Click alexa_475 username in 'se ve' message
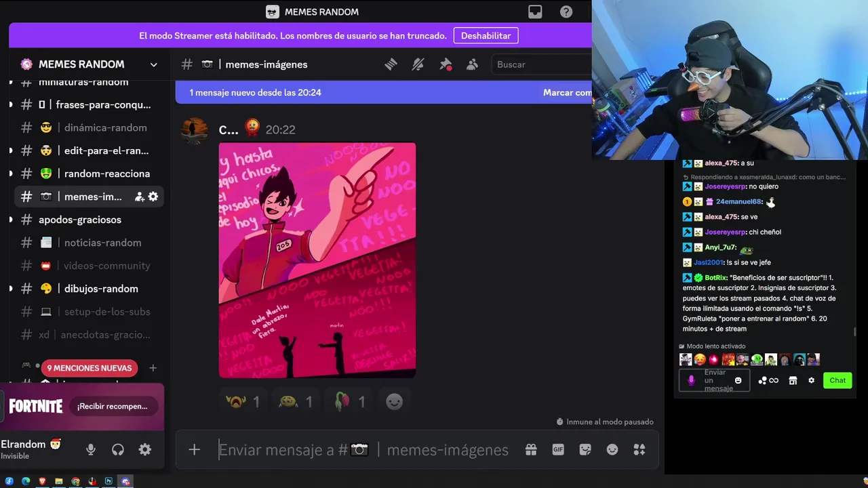The image size is (868, 488). [x=721, y=217]
